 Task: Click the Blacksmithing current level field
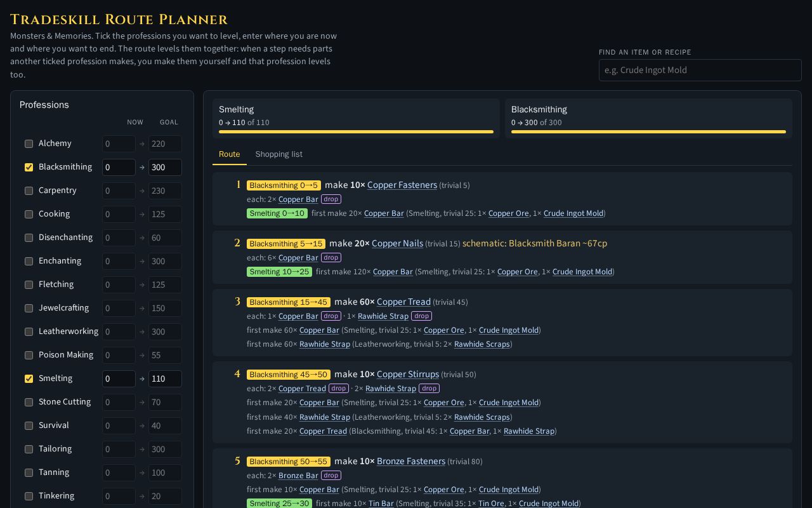click(x=119, y=167)
